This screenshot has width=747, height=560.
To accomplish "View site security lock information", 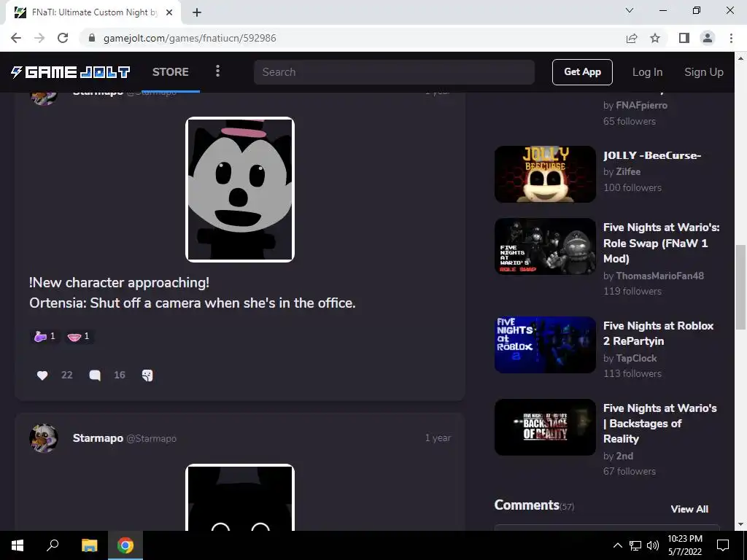I will coord(92,38).
